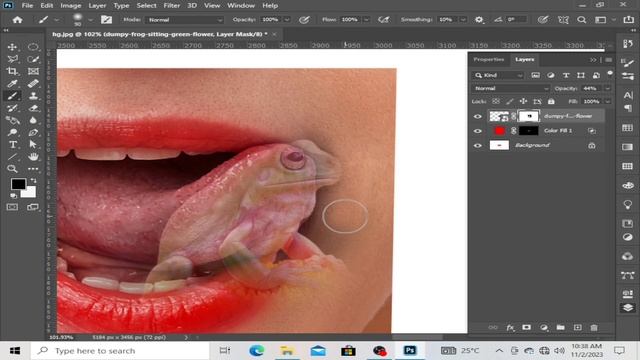Screen dimensions: 640x360
Task: Click the brush angle 0° field
Action: [516, 20]
